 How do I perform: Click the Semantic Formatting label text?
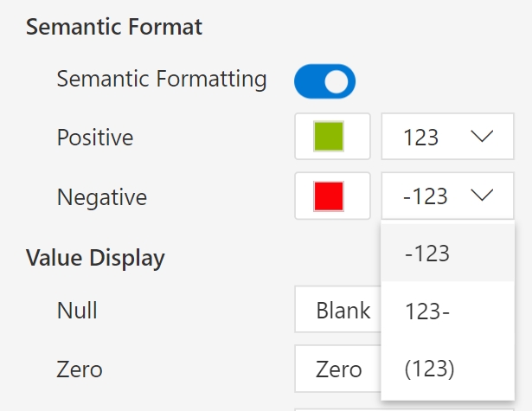pyautogui.click(x=162, y=80)
